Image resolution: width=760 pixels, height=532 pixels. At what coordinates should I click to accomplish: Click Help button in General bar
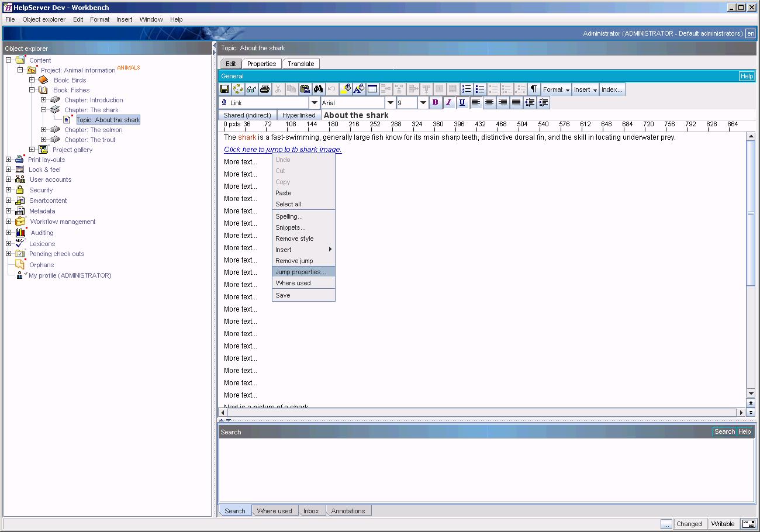click(747, 76)
